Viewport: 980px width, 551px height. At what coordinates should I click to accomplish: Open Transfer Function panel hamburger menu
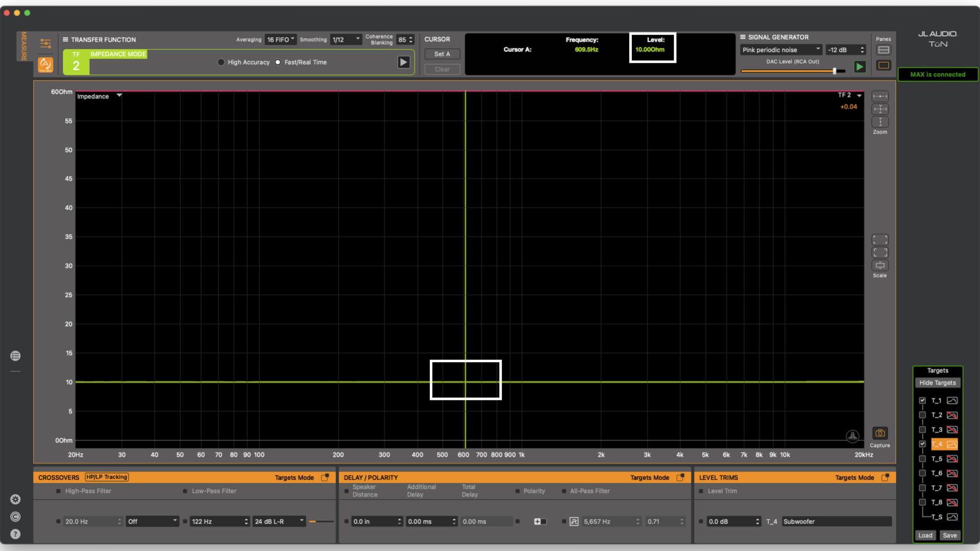[65, 39]
